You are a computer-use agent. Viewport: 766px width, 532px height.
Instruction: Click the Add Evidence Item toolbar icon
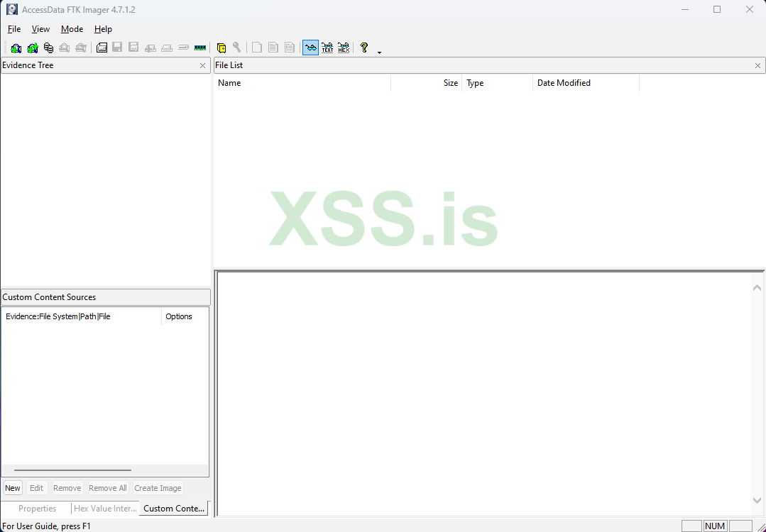pos(16,48)
